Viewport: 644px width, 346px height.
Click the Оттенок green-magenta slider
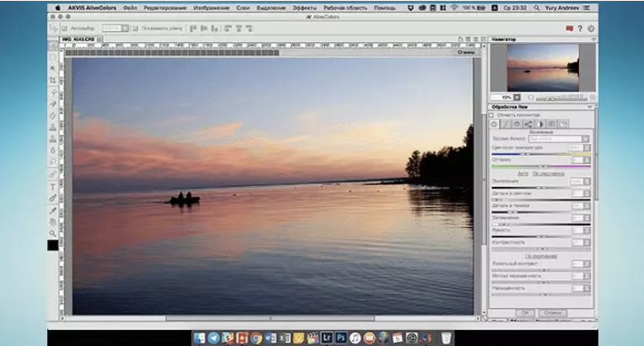pyautogui.click(x=541, y=167)
